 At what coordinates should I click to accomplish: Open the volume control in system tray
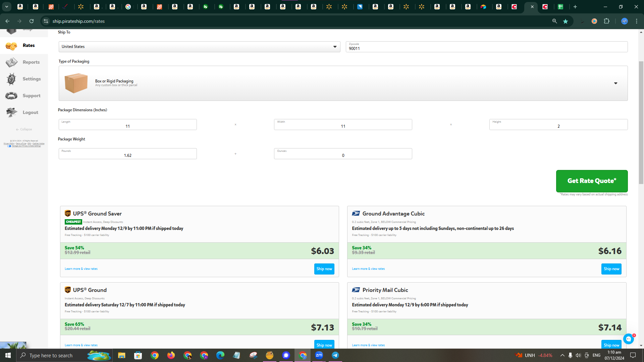click(578, 355)
